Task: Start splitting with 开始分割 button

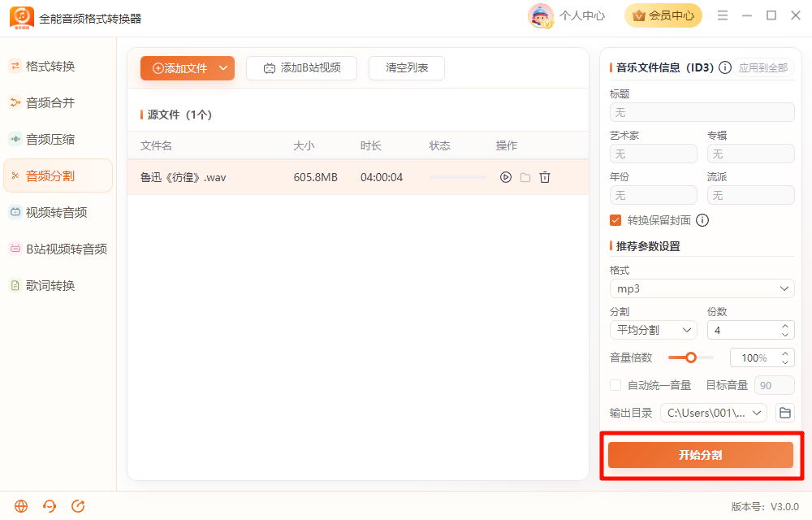Action: point(701,455)
